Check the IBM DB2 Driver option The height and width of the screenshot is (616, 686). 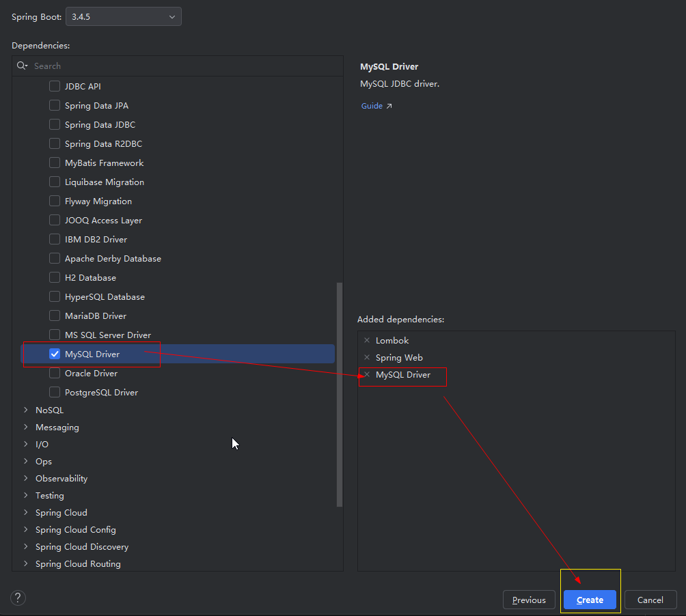(x=55, y=239)
